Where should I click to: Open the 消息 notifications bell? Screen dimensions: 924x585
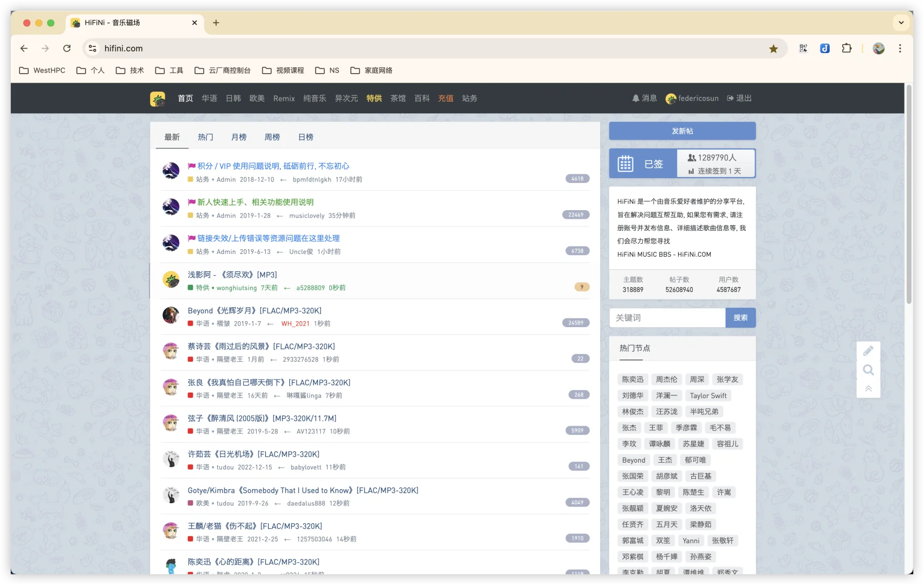645,98
